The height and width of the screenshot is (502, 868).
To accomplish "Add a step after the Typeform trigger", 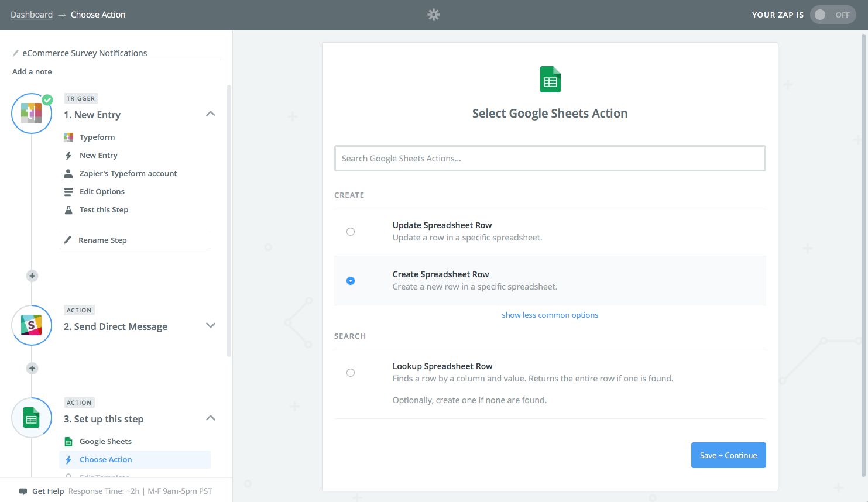I will click(32, 276).
